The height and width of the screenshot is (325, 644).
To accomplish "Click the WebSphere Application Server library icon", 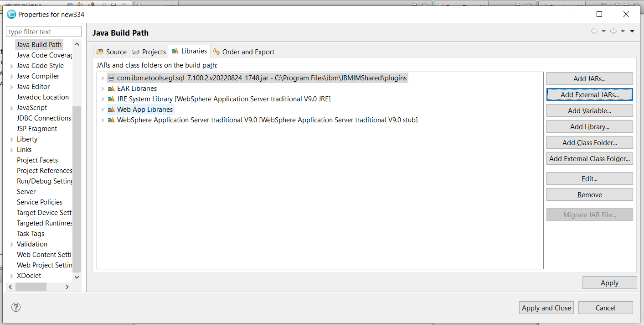I will point(111,120).
